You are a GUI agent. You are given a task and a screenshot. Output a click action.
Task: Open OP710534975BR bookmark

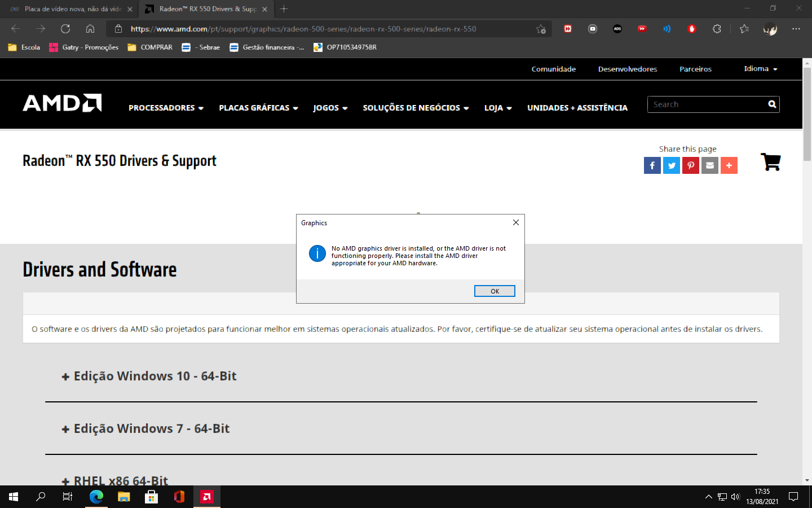click(x=345, y=47)
